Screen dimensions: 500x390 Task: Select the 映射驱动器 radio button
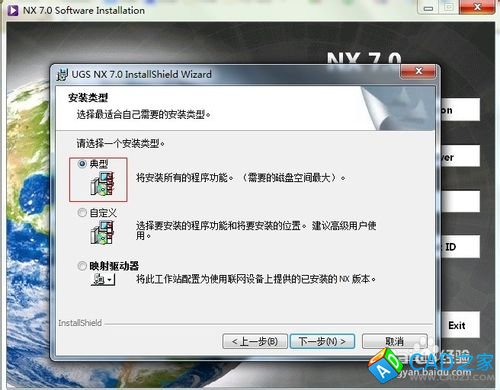click(82, 266)
